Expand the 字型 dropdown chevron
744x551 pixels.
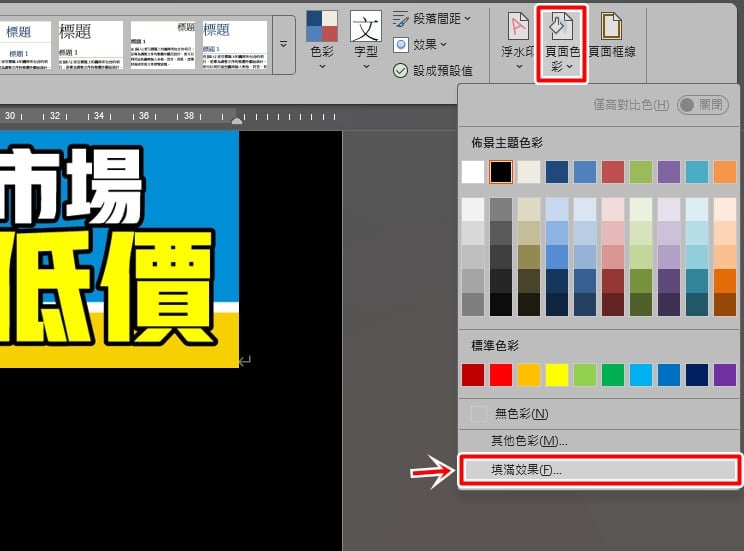(x=366, y=67)
